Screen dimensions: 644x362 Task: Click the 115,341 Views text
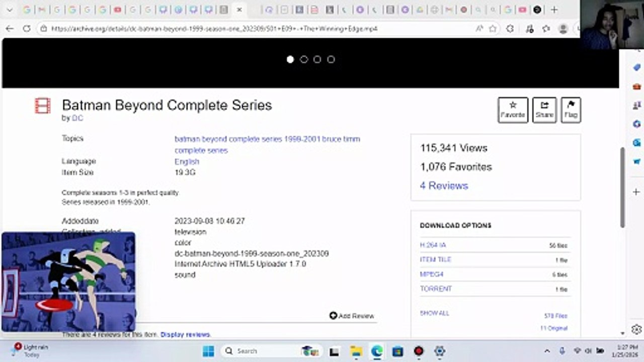coord(454,148)
